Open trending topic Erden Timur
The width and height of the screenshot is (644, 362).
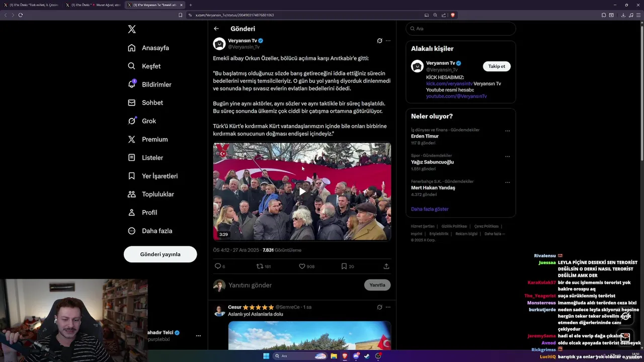tap(425, 136)
